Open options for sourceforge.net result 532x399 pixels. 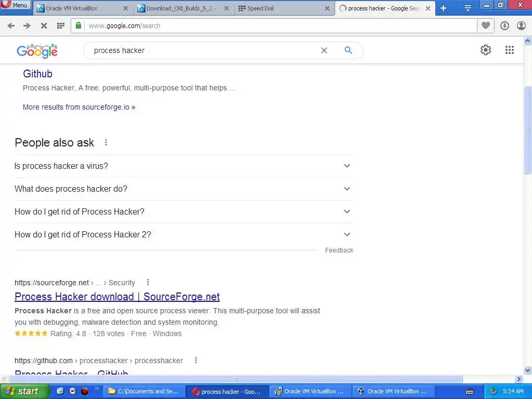point(148,282)
